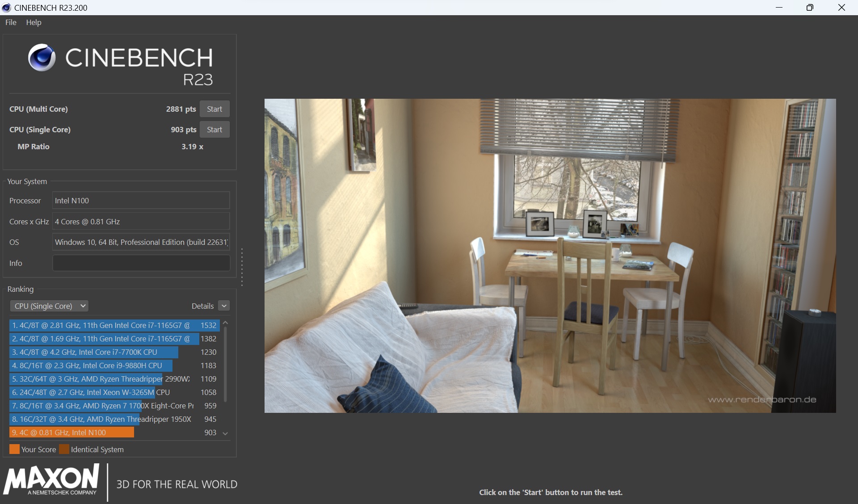This screenshot has height=504, width=858.
Task: Start the CPU Multi Core test
Action: (214, 109)
